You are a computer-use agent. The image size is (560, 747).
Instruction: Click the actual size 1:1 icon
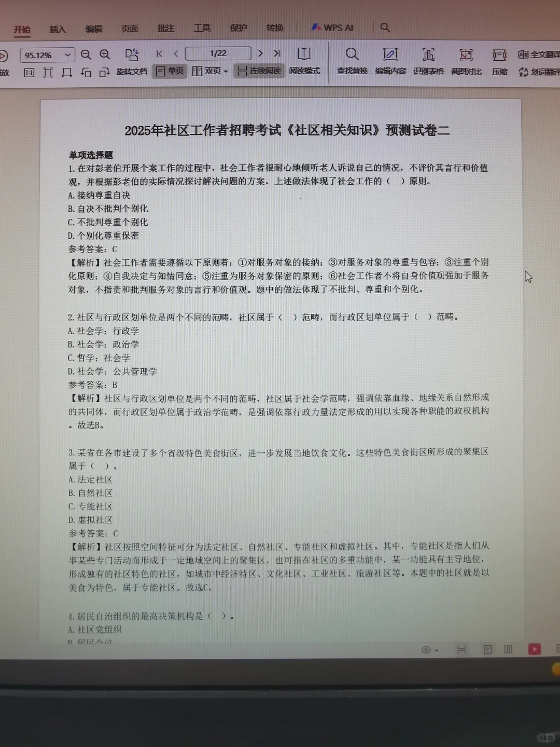click(29, 73)
